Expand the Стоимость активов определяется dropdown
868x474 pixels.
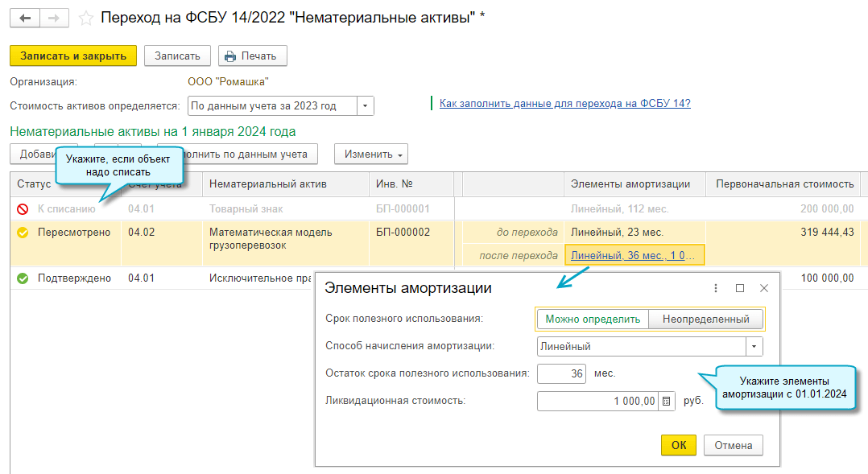[x=366, y=106]
